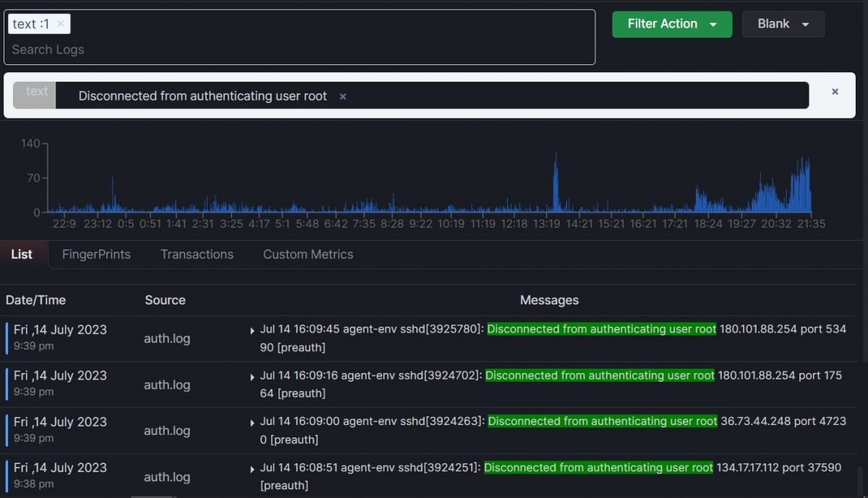868x498 pixels.
Task: Click the Messages column header
Action: 549,300
